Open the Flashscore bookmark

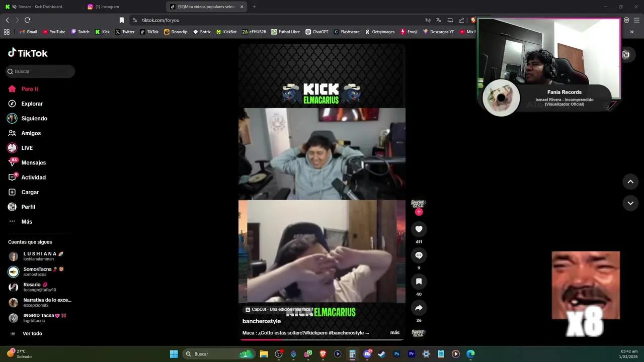[347, 32]
